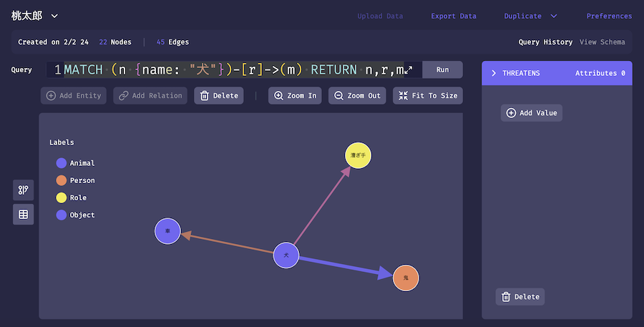
Task: Click the Add Entity button
Action: pyautogui.click(x=74, y=96)
